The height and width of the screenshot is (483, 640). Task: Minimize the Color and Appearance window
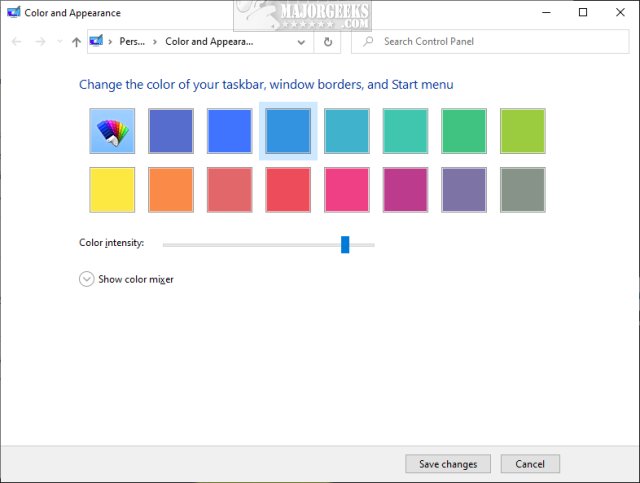click(546, 12)
